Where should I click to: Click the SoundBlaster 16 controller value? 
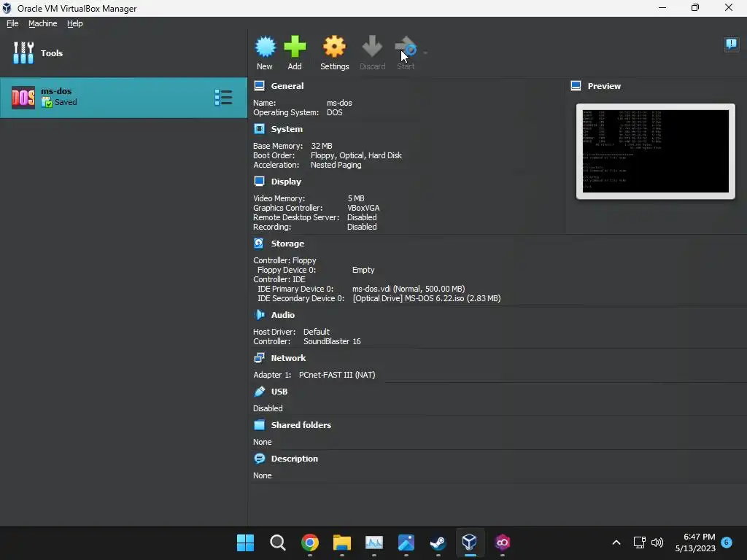pos(332,341)
